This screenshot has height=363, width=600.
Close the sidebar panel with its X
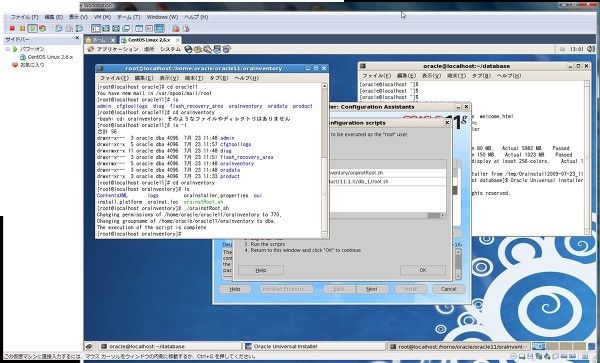(77, 38)
